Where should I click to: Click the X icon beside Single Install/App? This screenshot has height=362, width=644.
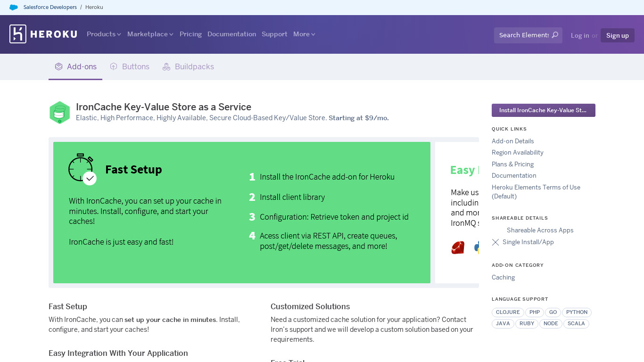495,242
